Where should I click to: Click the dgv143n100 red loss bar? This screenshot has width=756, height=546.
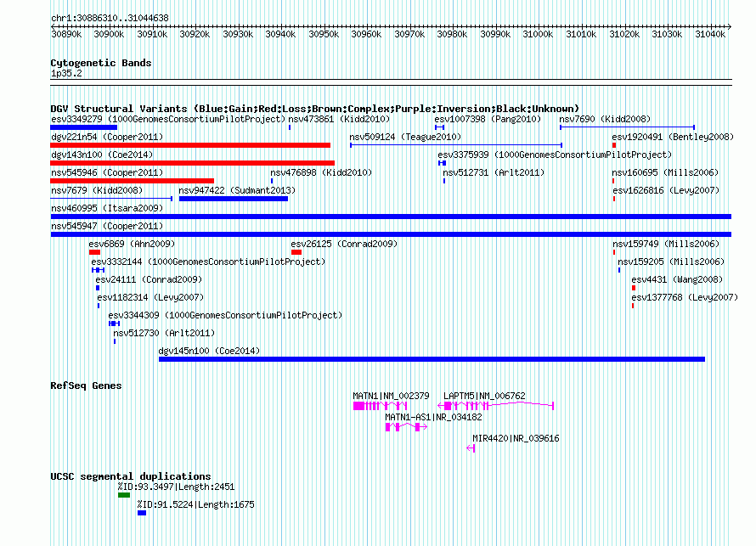click(x=192, y=163)
